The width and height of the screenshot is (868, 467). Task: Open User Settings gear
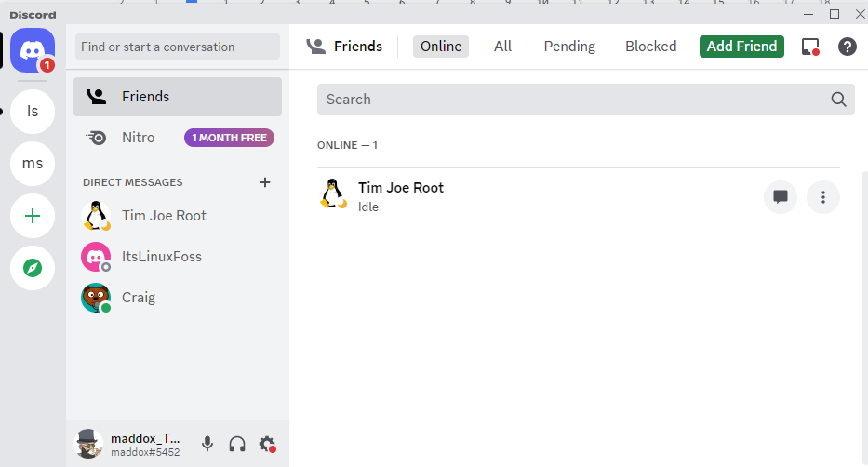tap(267, 444)
